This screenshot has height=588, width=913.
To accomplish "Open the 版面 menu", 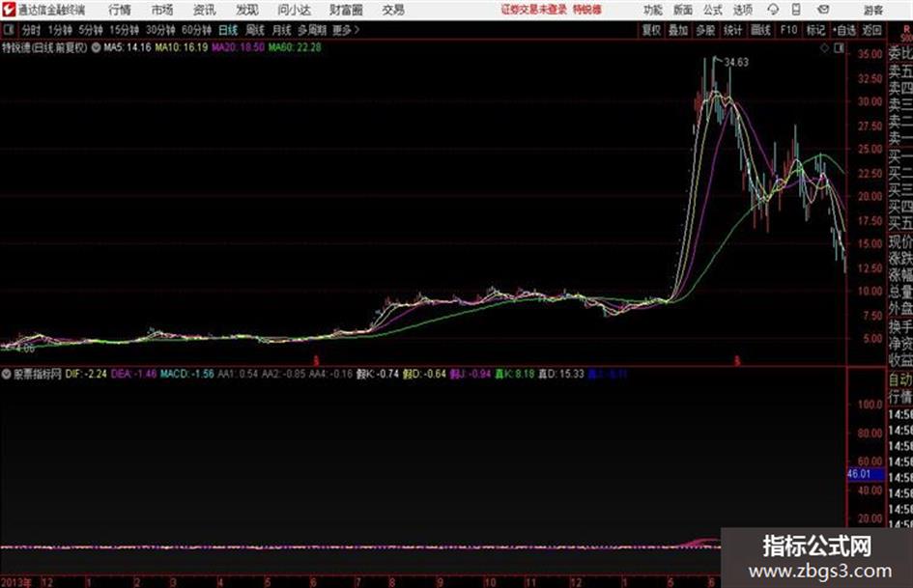I will 682,10.
